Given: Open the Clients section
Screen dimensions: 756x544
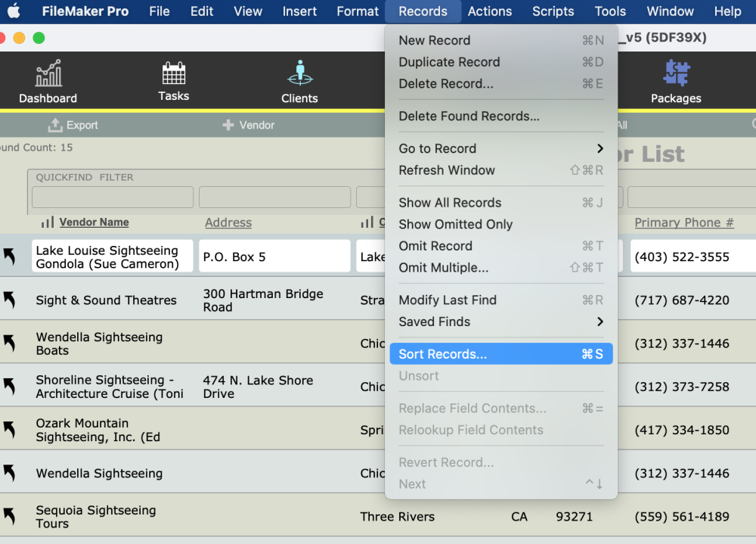Looking at the screenshot, I should [300, 81].
